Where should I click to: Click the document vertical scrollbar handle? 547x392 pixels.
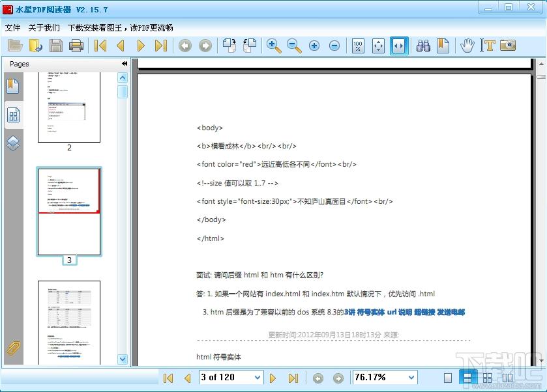541,77
